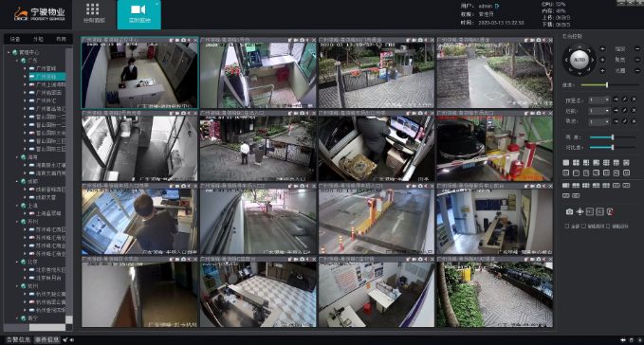The image size is (644, 345).
Task: Click the 事件信息 button in bottom bar
Action: pyautogui.click(x=46, y=339)
